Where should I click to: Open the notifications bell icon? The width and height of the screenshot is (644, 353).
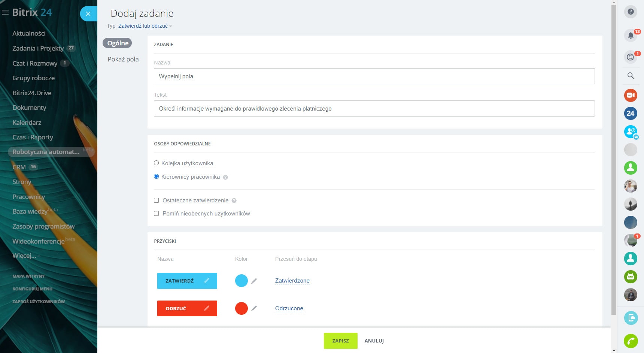click(631, 36)
